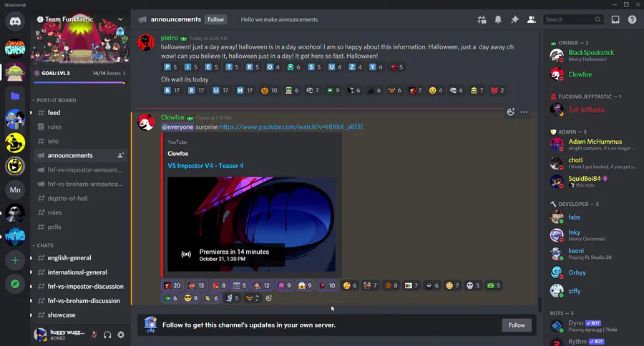The width and height of the screenshot is (644, 346).
Task: Open pietro's avatar
Action: [x=146, y=42]
